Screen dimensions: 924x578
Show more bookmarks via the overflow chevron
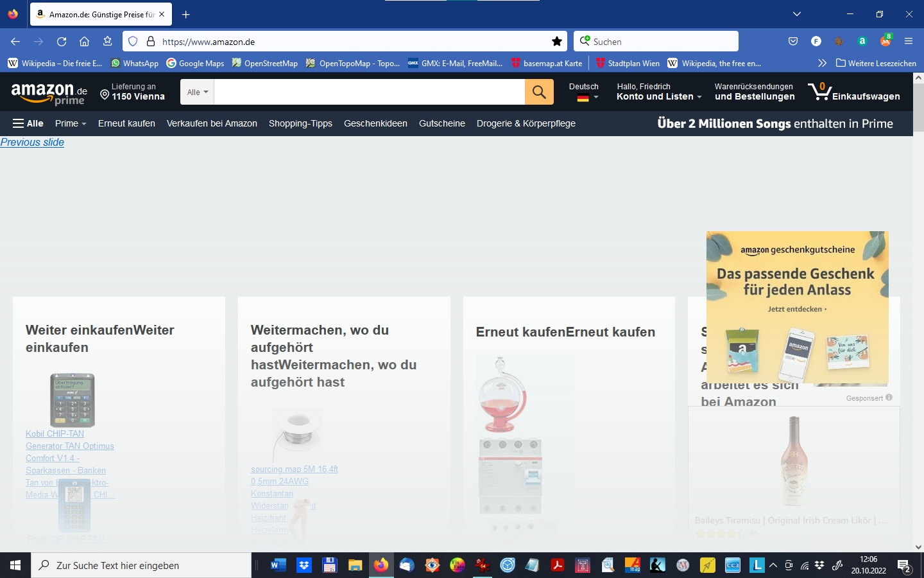822,63
